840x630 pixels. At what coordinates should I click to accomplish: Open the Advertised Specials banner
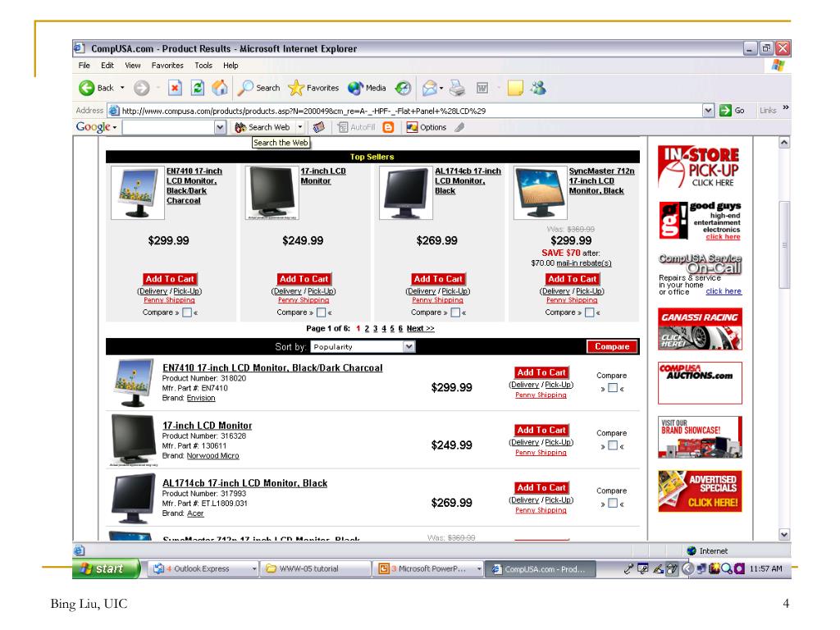tap(700, 491)
